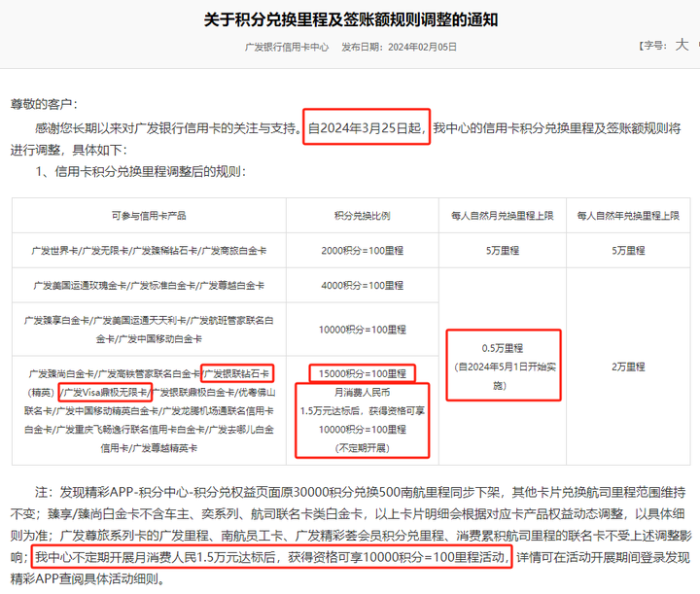Click the notice title about 积分兑换里程
This screenshot has width=700, height=594.
pos(350,19)
